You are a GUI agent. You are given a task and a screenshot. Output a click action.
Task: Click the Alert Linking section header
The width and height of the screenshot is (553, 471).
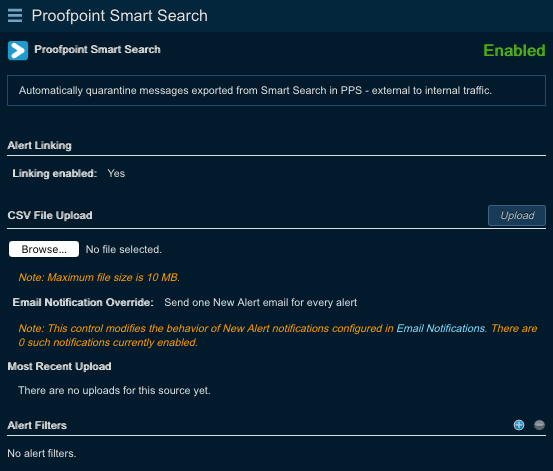[x=40, y=145]
